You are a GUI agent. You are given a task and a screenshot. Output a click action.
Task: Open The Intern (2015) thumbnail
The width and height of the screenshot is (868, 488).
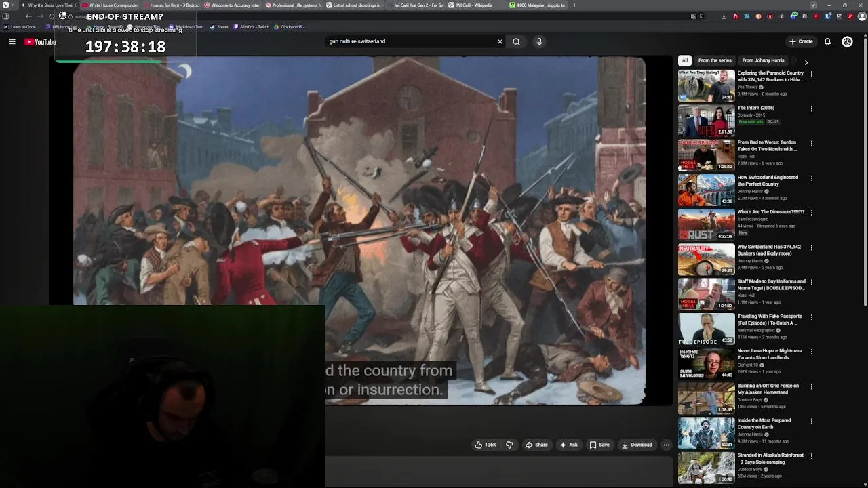pos(706,120)
